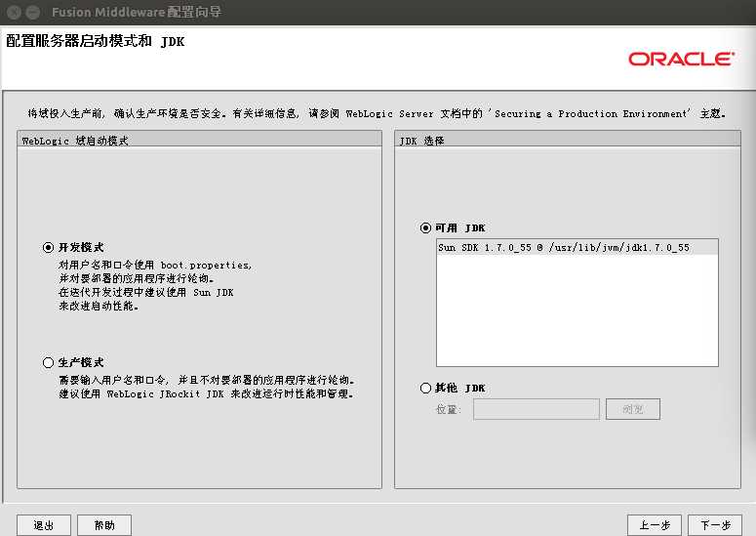Screen dimensions: 756x536
Task: Click empty area of available JDK list box
Action: (577, 310)
